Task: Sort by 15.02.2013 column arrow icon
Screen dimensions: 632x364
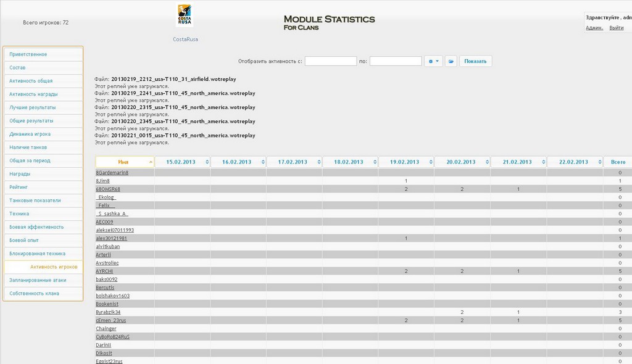Action: point(206,162)
